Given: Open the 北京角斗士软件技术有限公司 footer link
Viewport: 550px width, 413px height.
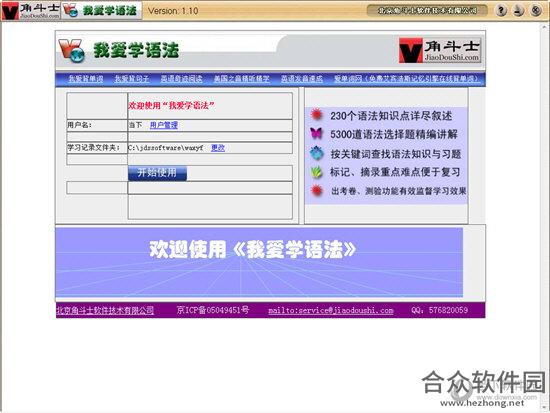Looking at the screenshot, I should click(105, 310).
